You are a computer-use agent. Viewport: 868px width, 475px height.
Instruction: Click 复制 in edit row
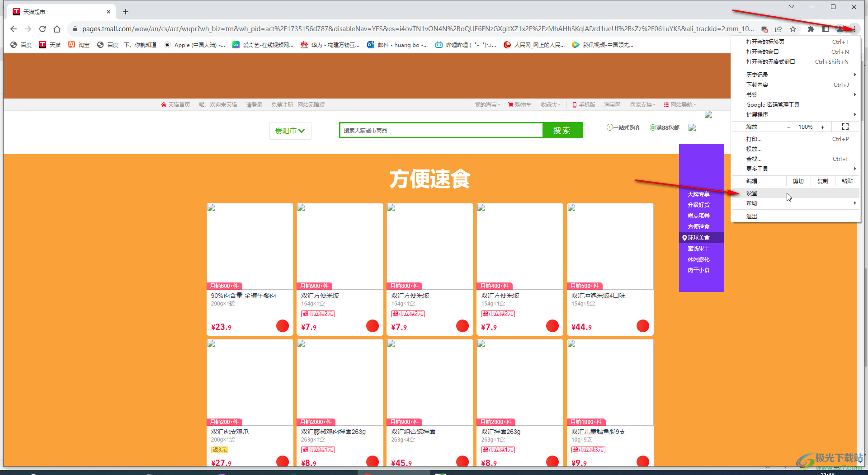pyautogui.click(x=823, y=181)
